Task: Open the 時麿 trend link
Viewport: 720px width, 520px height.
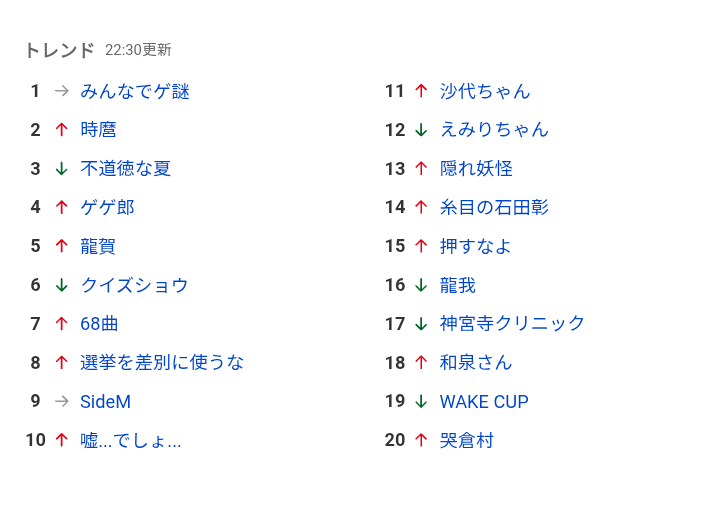Action: [98, 130]
